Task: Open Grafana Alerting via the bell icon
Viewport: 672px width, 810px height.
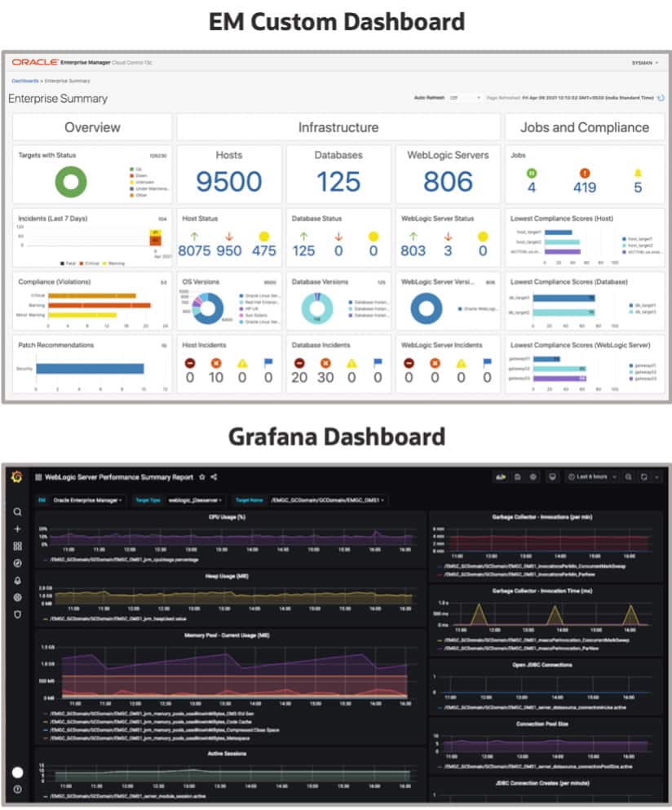Action: [17, 578]
